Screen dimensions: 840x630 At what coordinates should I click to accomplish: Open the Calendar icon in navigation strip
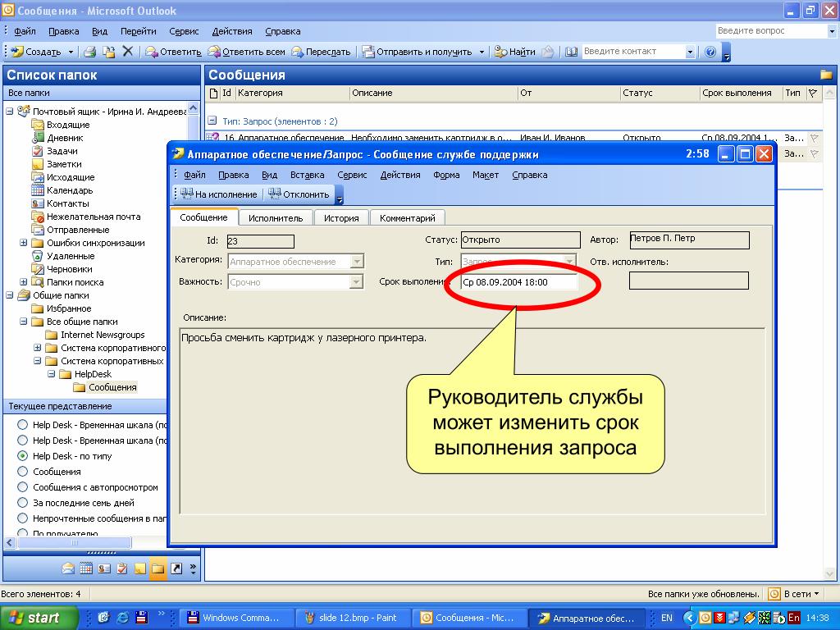click(x=86, y=568)
